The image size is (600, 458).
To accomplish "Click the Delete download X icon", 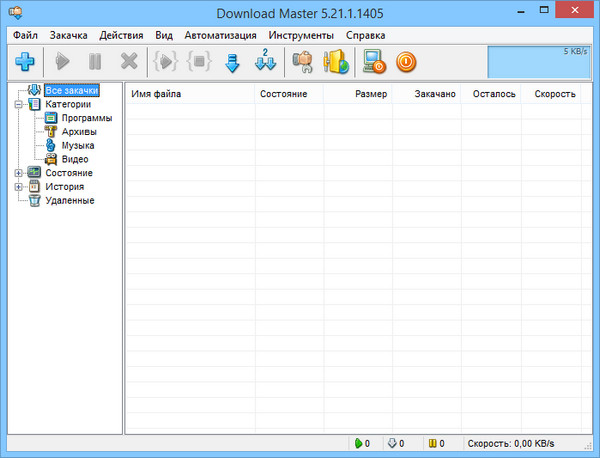I will 129,62.
